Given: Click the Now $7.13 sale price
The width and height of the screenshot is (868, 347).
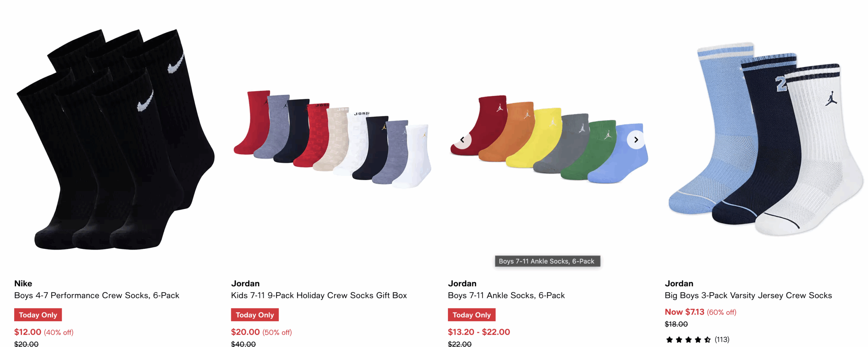Looking at the screenshot, I should point(684,312).
